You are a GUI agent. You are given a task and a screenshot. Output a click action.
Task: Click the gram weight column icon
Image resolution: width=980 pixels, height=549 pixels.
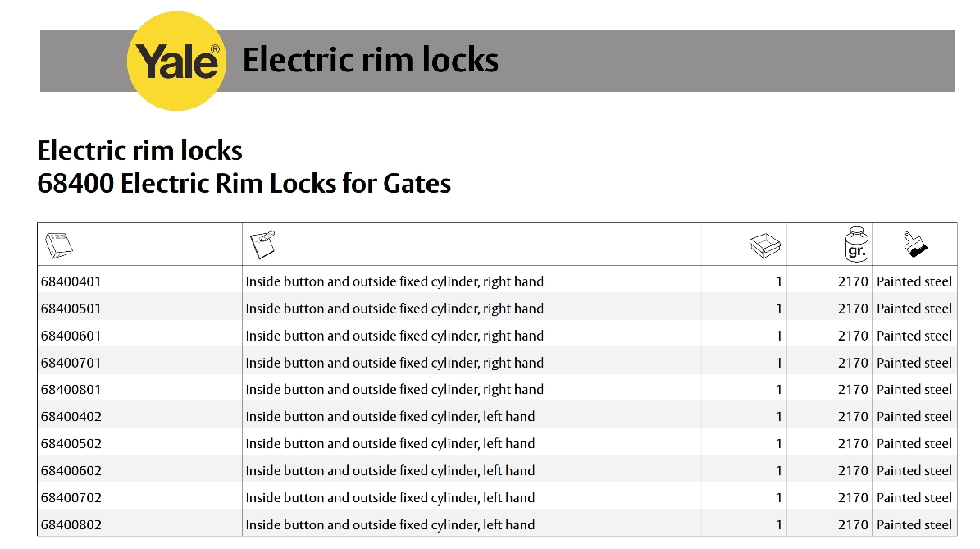[x=855, y=245]
